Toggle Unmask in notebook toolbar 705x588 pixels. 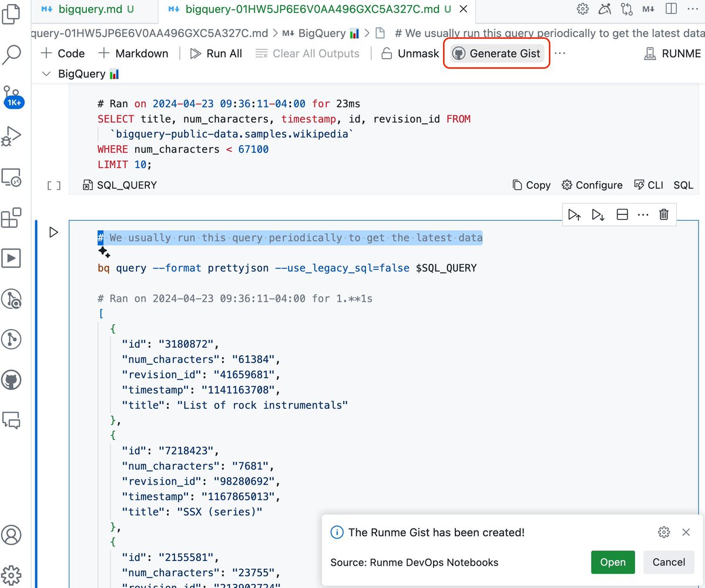tap(409, 53)
